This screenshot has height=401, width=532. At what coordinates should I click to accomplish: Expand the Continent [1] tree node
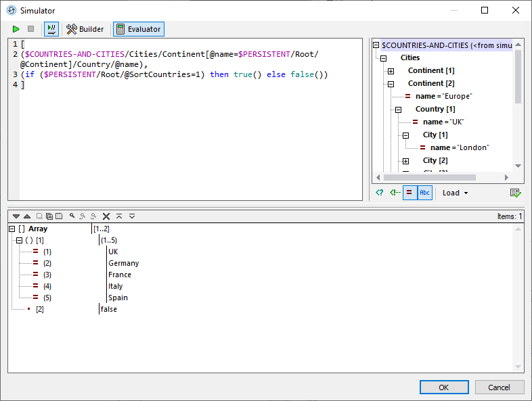point(391,71)
